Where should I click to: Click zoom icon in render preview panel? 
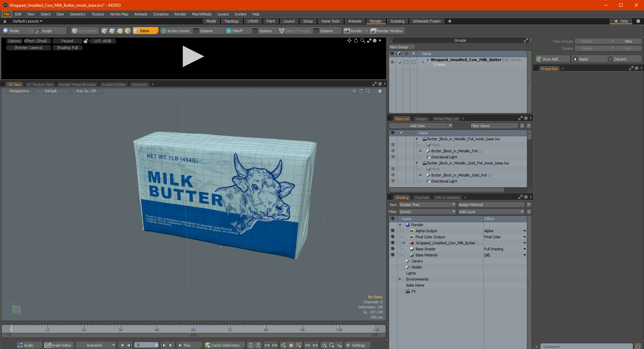[363, 41]
